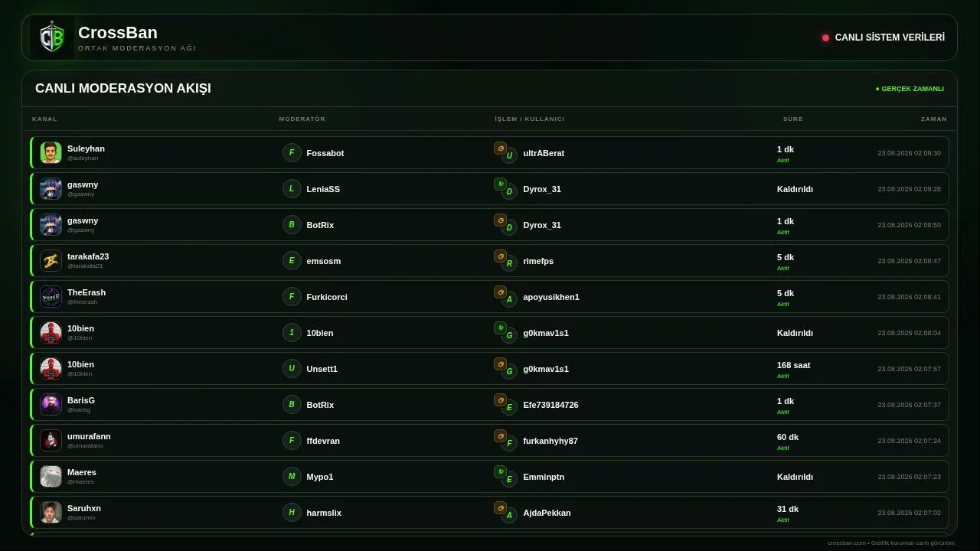Click the timeout icon beside ultrABerat
The height and width of the screenshot is (551, 980).
(500, 148)
